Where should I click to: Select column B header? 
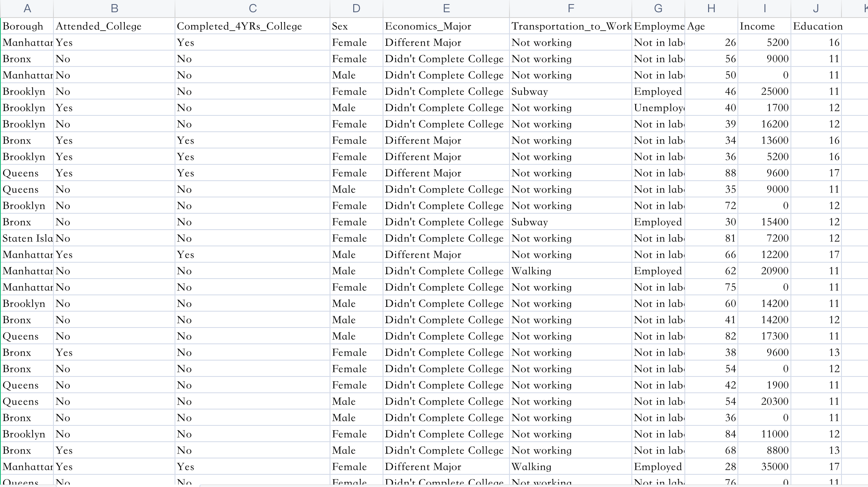[114, 8]
